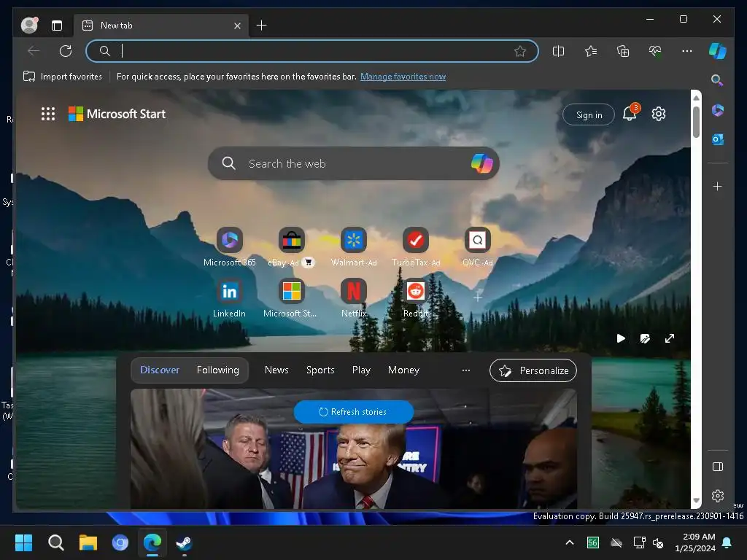Open the Microsoft Start app launcher grid
The height and width of the screenshot is (560, 747).
48,114
